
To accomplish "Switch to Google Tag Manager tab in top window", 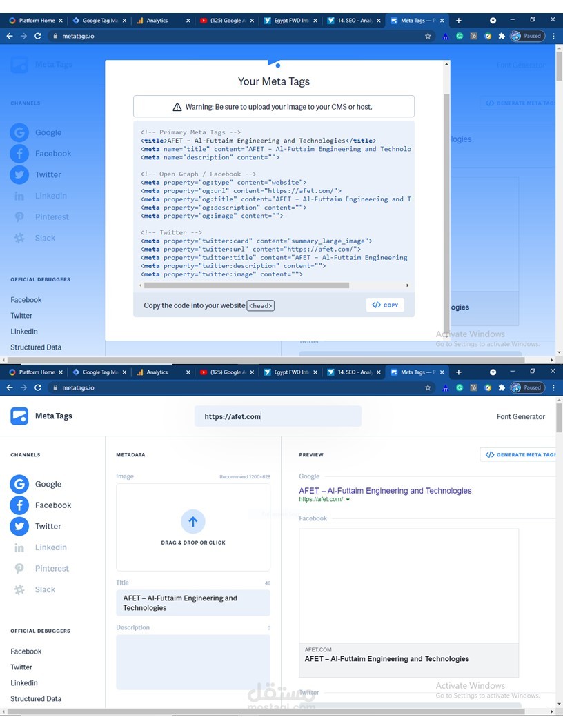I will 100,21.
